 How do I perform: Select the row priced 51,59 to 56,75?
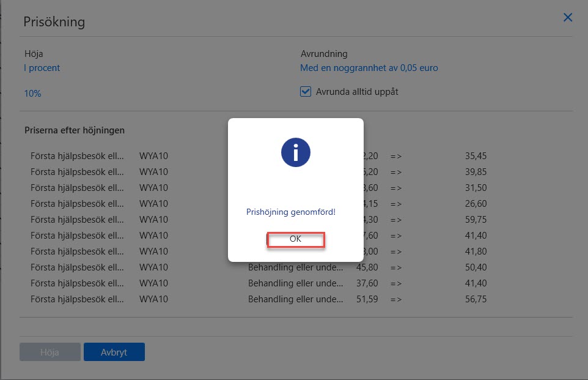(259, 299)
